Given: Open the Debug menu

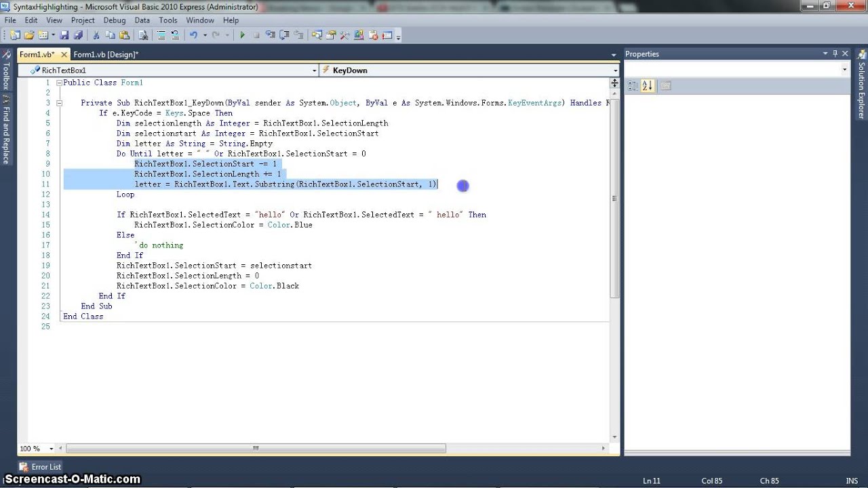Looking at the screenshot, I should tap(115, 20).
